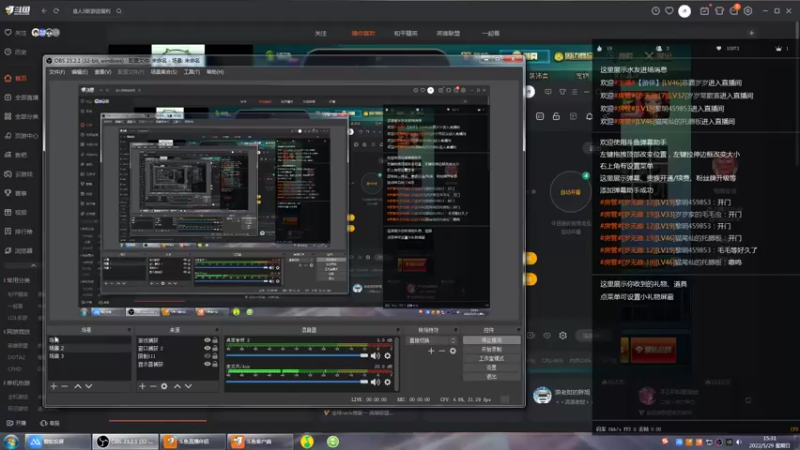Mute the desktop audio channel speaker

click(x=376, y=356)
